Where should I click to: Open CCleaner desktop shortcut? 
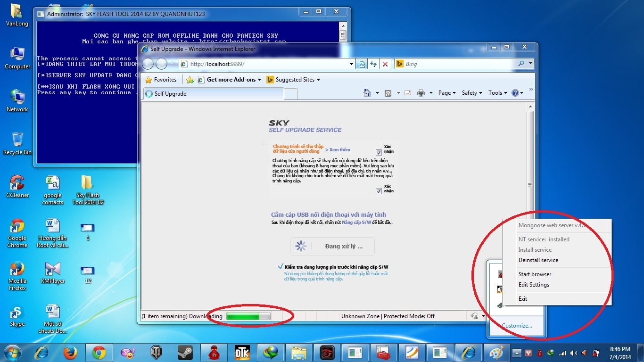coord(17,187)
